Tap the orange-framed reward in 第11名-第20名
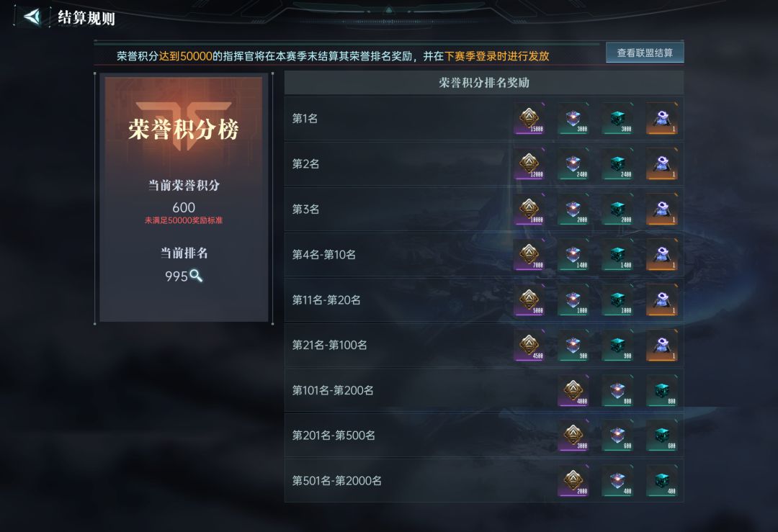 click(662, 300)
